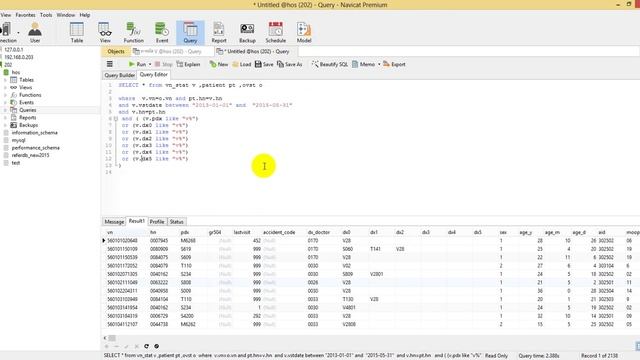Open the View objects toolbar icon
The width and height of the screenshot is (640, 360).
pos(105,33)
